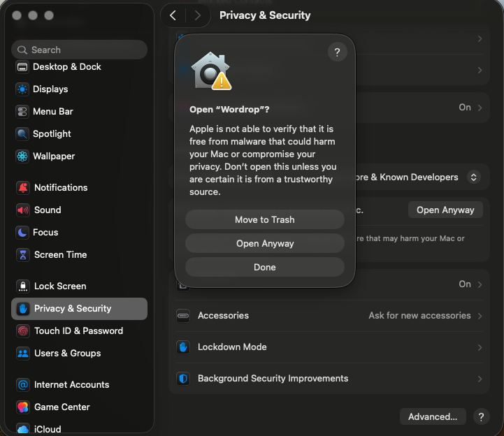This screenshot has width=504, height=436.
Task: Click the iCloud cloud icon
Action: point(23,428)
